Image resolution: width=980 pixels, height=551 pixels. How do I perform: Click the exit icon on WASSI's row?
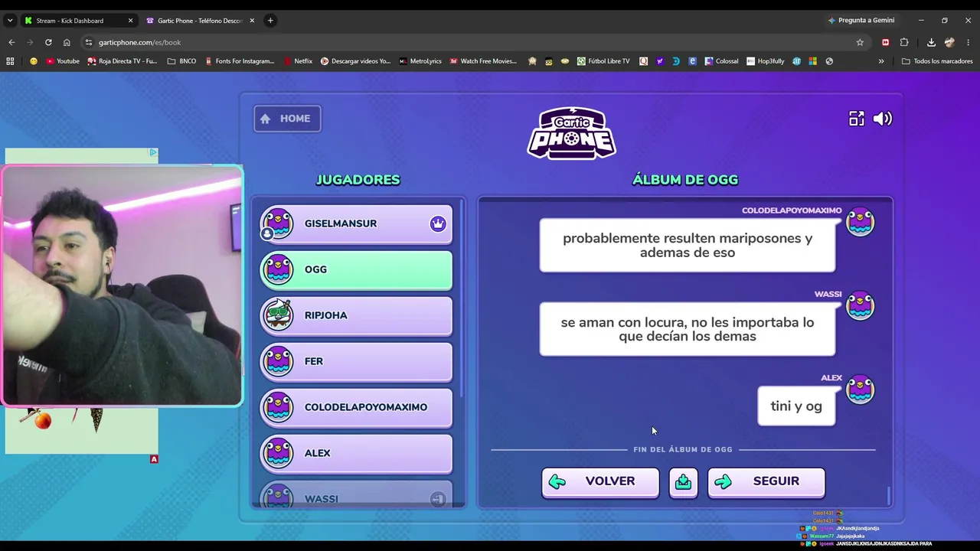(438, 499)
